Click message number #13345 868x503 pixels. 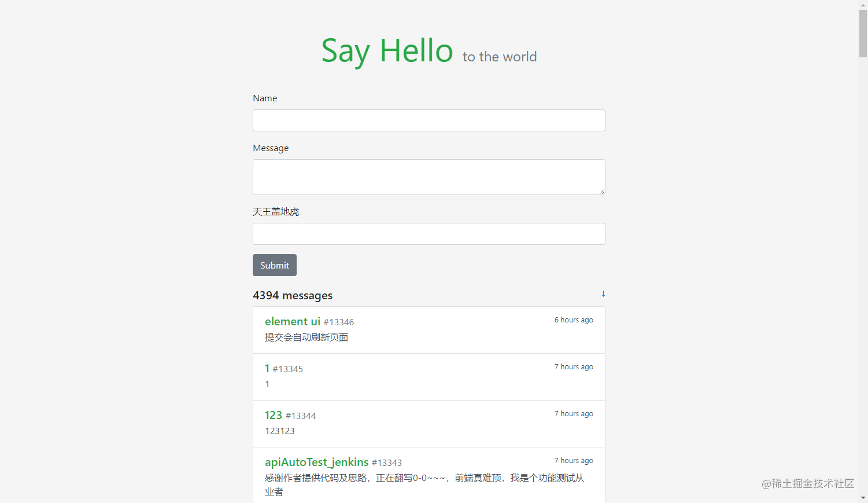pos(289,369)
